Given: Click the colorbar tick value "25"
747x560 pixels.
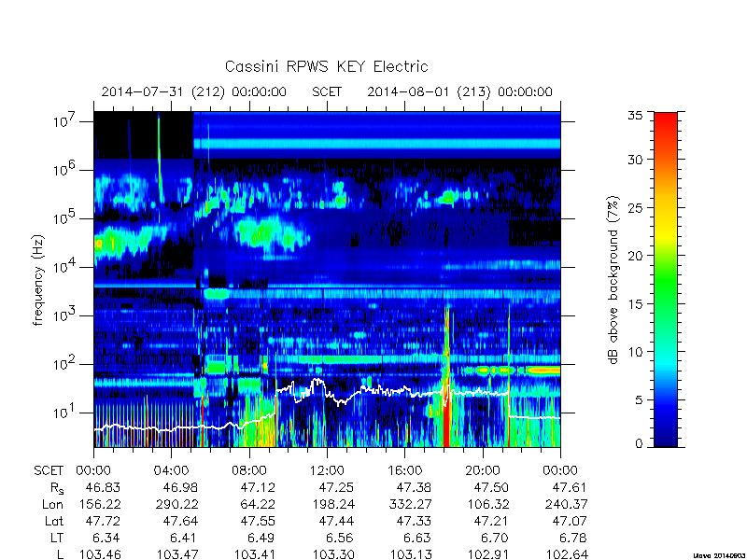Looking at the screenshot, I should pyautogui.click(x=635, y=207).
